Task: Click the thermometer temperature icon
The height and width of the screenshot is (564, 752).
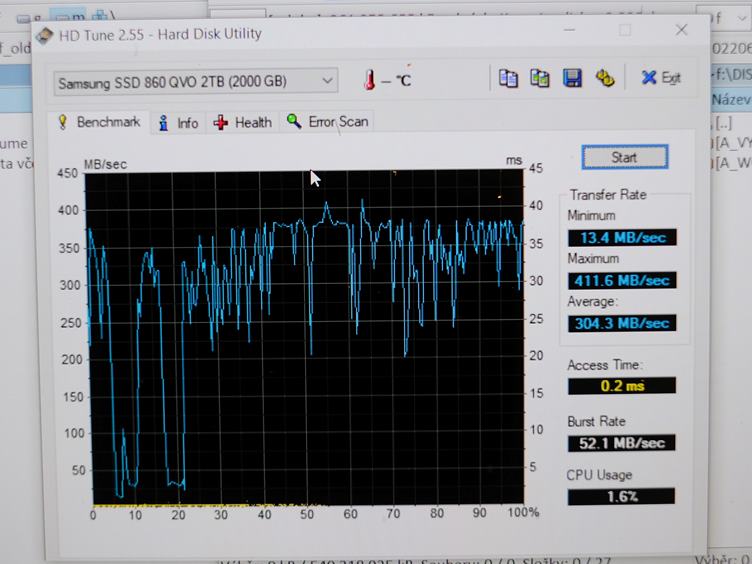Action: [369, 80]
